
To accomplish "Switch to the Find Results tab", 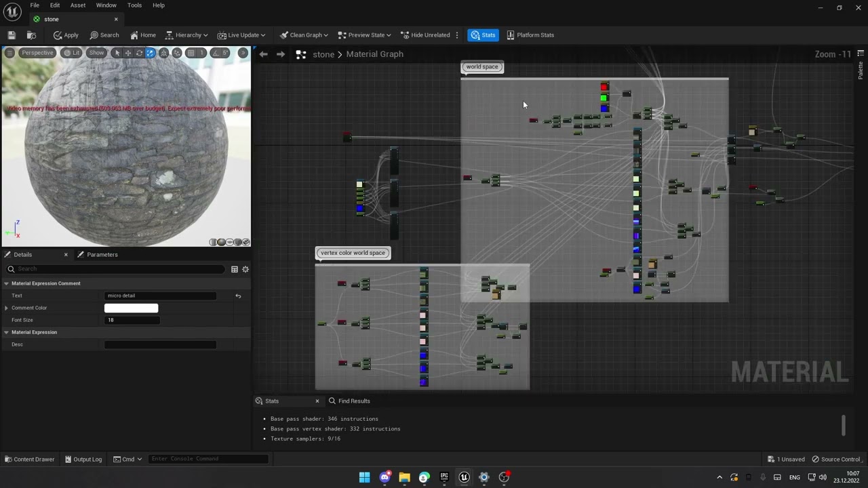I will point(349,401).
